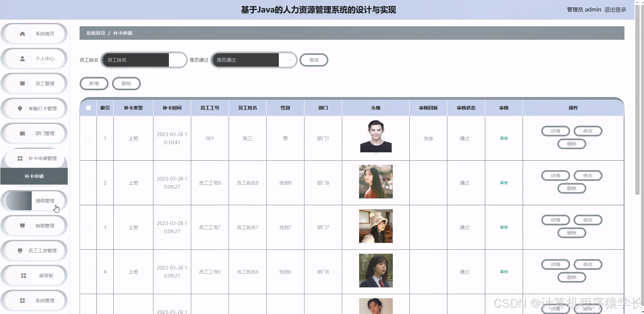Click the 补卡时间 column header
The image size is (644, 314).
(x=172, y=108)
